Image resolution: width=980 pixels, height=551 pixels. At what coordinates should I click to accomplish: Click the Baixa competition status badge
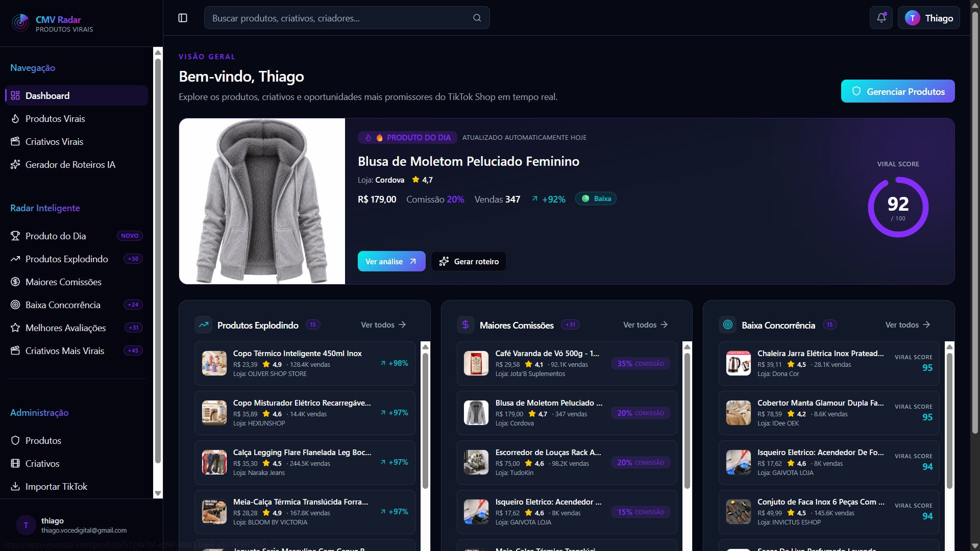point(596,198)
